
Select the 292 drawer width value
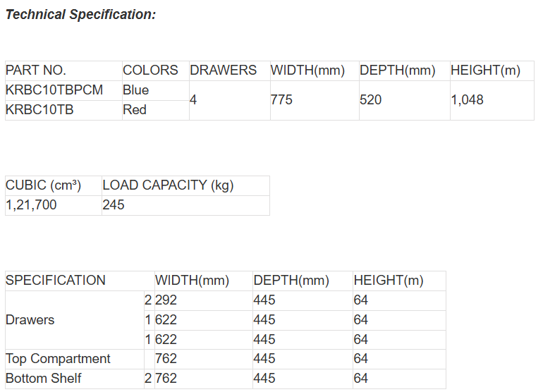(166, 300)
